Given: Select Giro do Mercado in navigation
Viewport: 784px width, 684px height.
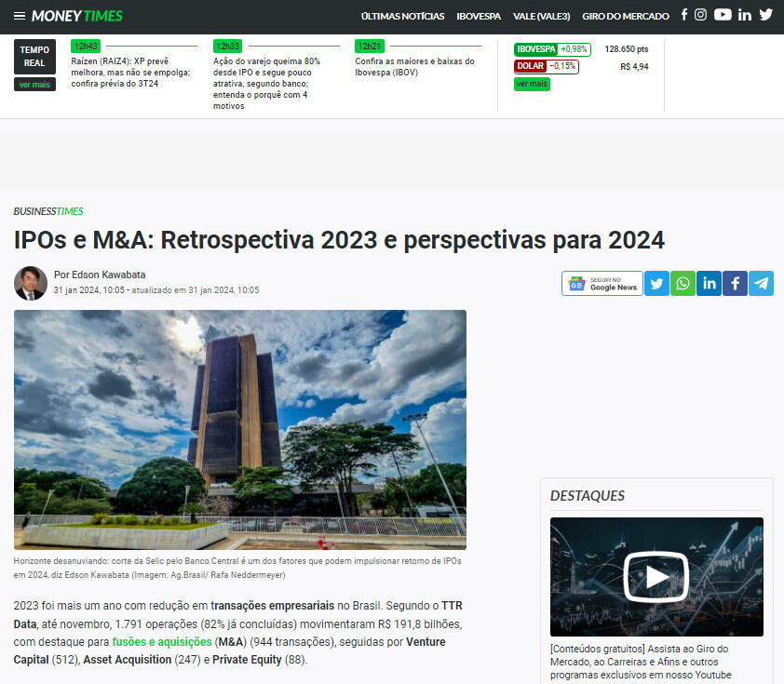Looking at the screenshot, I should (x=625, y=16).
